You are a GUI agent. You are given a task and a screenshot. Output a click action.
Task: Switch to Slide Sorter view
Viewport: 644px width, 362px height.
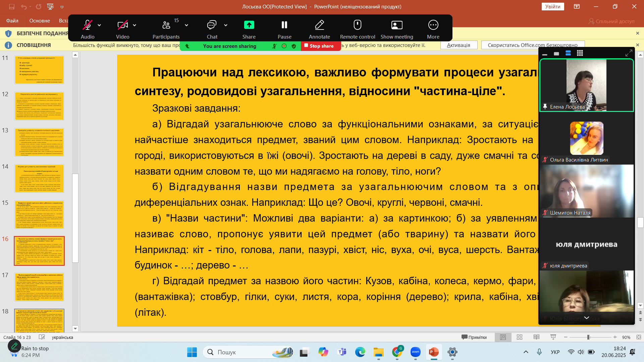520,337
